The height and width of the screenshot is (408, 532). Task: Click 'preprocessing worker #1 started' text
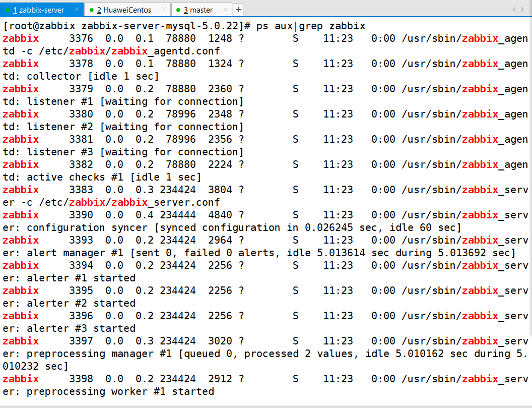click(x=120, y=391)
